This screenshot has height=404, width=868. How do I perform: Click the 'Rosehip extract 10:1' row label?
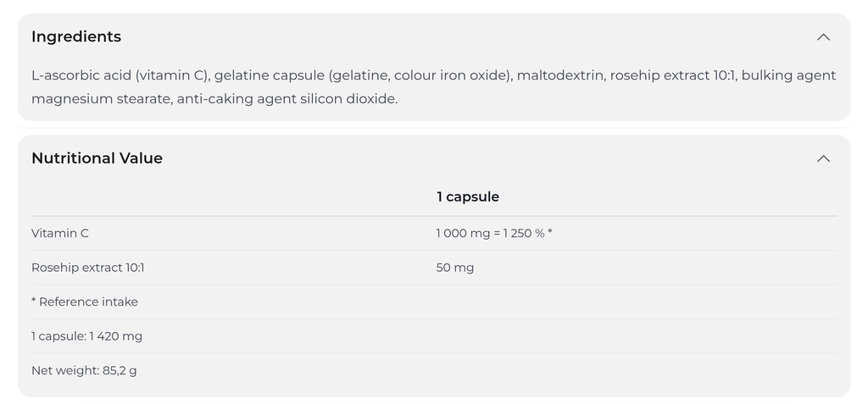pyautogui.click(x=88, y=268)
